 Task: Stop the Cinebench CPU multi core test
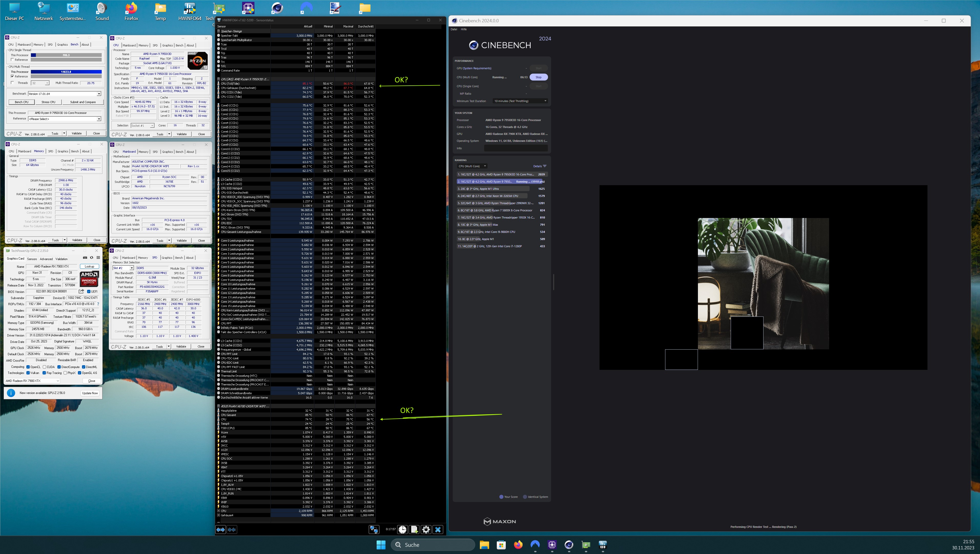538,77
